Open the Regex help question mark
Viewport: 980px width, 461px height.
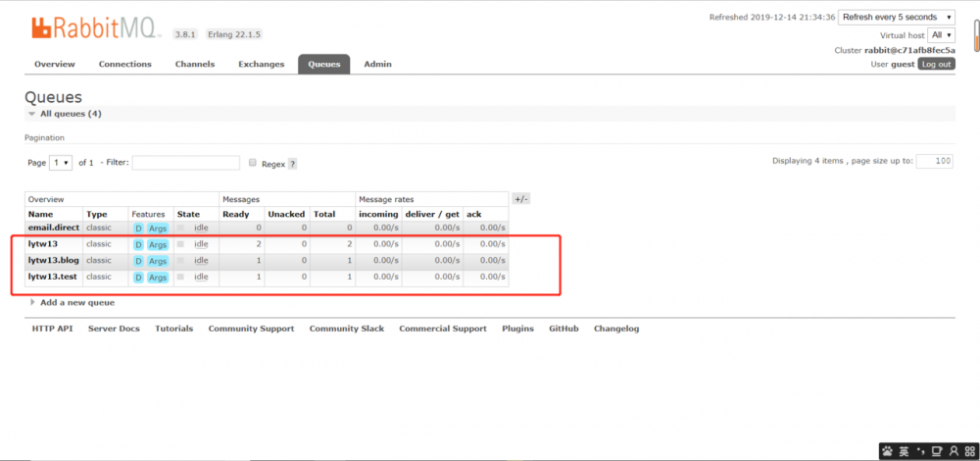(x=292, y=164)
